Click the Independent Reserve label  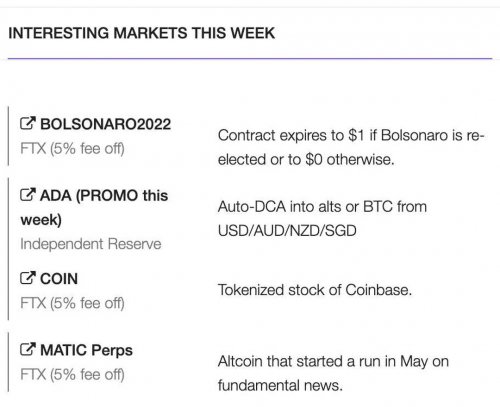click(x=91, y=244)
